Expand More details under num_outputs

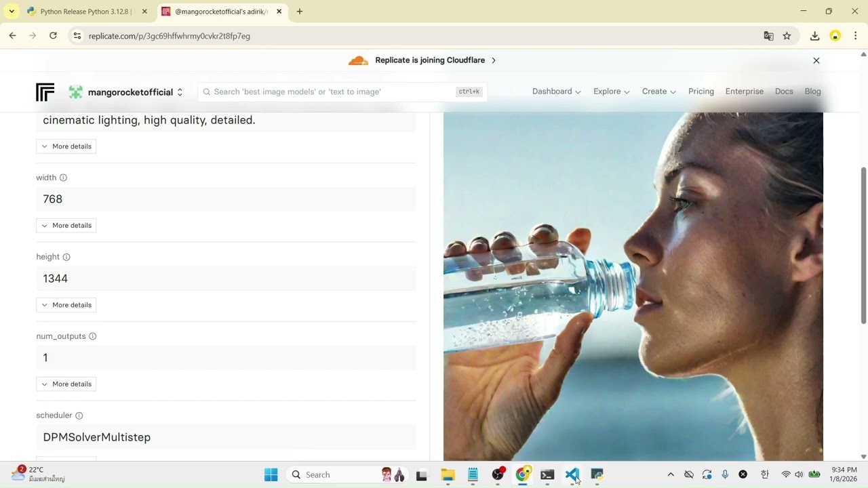(x=66, y=384)
